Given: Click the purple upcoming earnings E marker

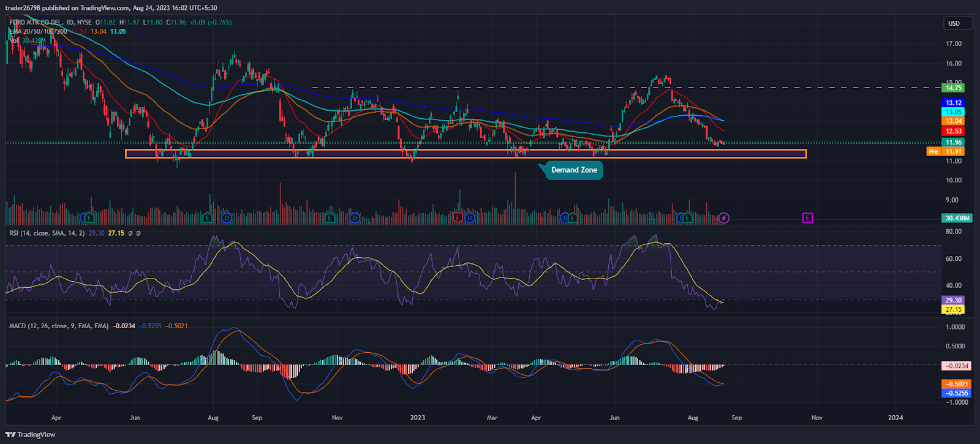Looking at the screenshot, I should pyautogui.click(x=807, y=218).
